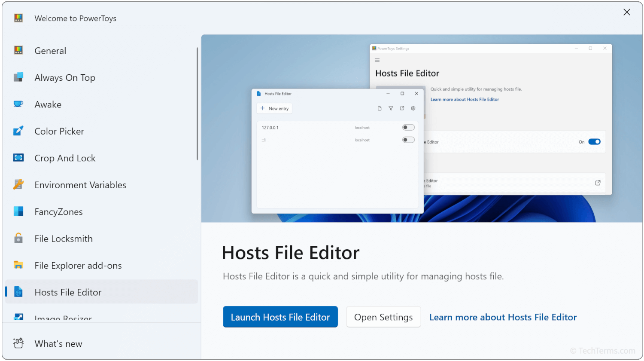Click the FancyZones icon
The height and width of the screenshot is (361, 644).
pyautogui.click(x=18, y=211)
